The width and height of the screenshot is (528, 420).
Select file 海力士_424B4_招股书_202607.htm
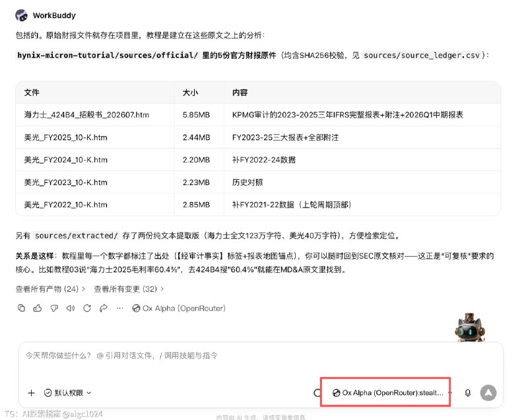pyautogui.click(x=86, y=115)
